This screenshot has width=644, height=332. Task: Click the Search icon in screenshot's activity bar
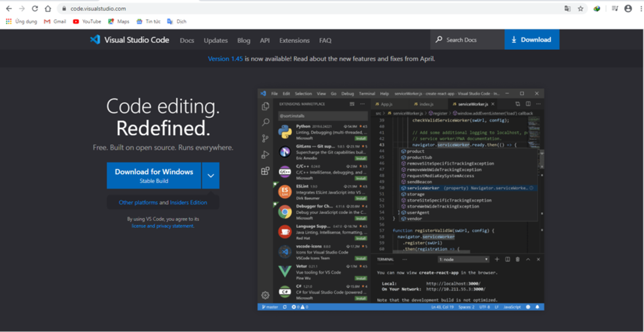266,123
